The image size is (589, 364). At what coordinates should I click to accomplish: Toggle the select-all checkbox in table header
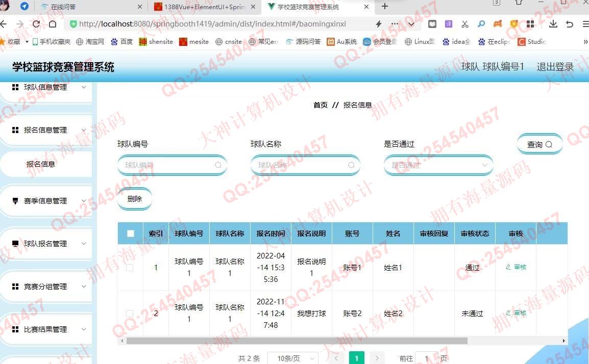point(131,233)
